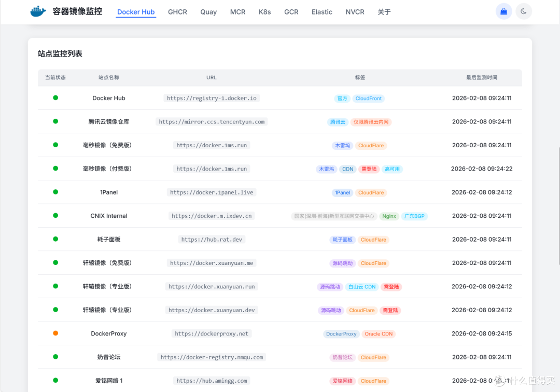The height and width of the screenshot is (392, 560).
Task: Click URL https://docker.xuanyuan.dev
Action: pos(212,310)
